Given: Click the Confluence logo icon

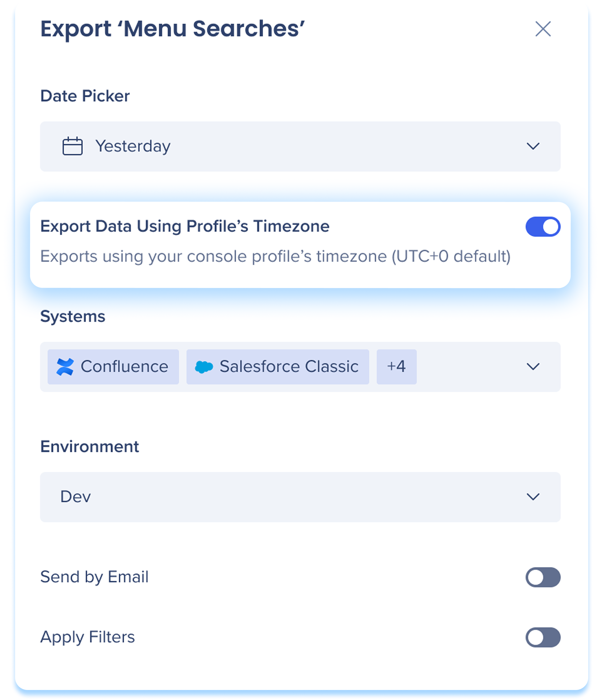Looking at the screenshot, I should (x=65, y=367).
